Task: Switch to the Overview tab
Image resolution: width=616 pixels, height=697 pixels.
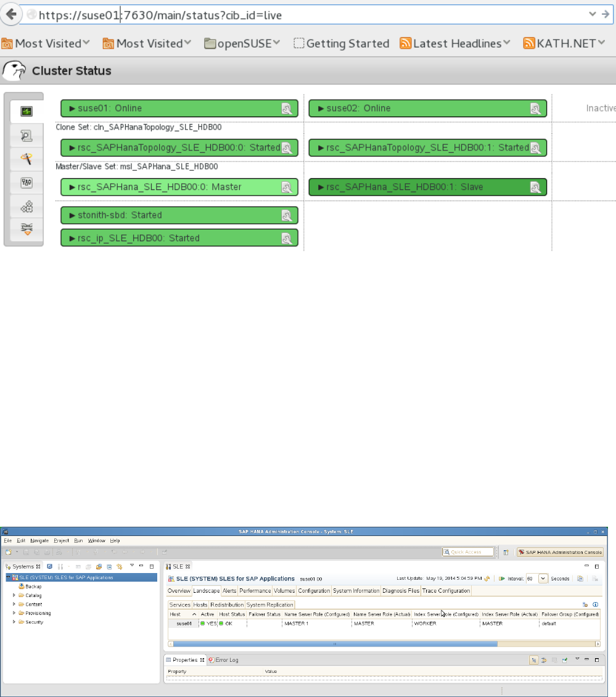Action: (179, 591)
